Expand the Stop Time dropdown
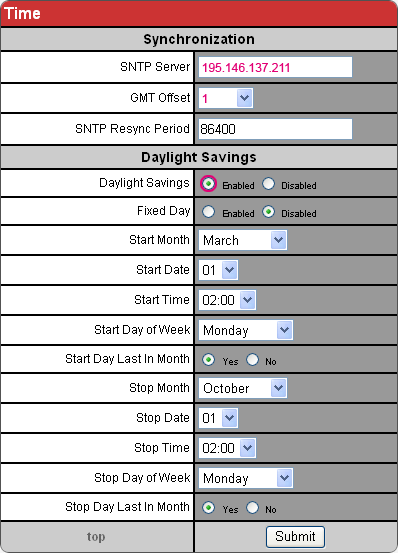 pyautogui.click(x=227, y=448)
